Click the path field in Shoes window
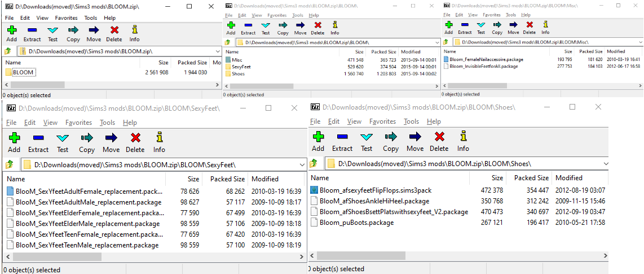This screenshot has height=274, width=644. click(467, 163)
